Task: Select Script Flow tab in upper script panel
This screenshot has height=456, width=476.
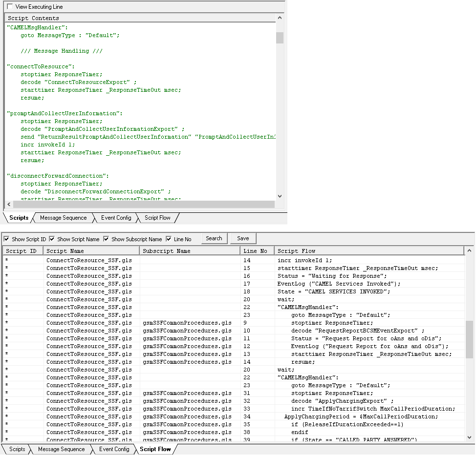Action: [157, 218]
